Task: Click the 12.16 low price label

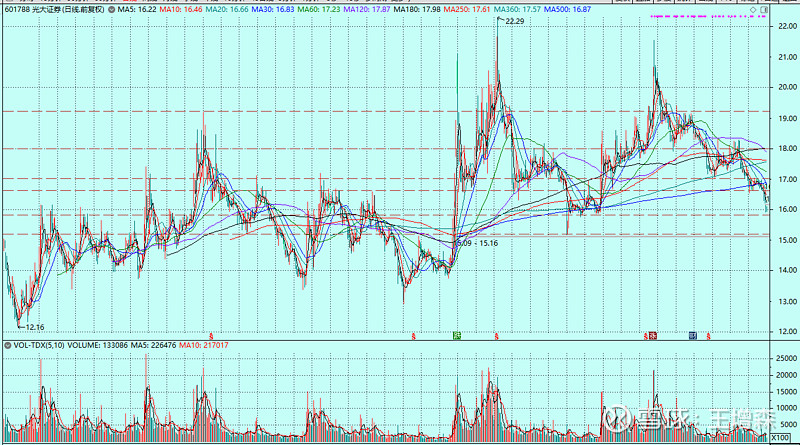Action: tap(36, 327)
